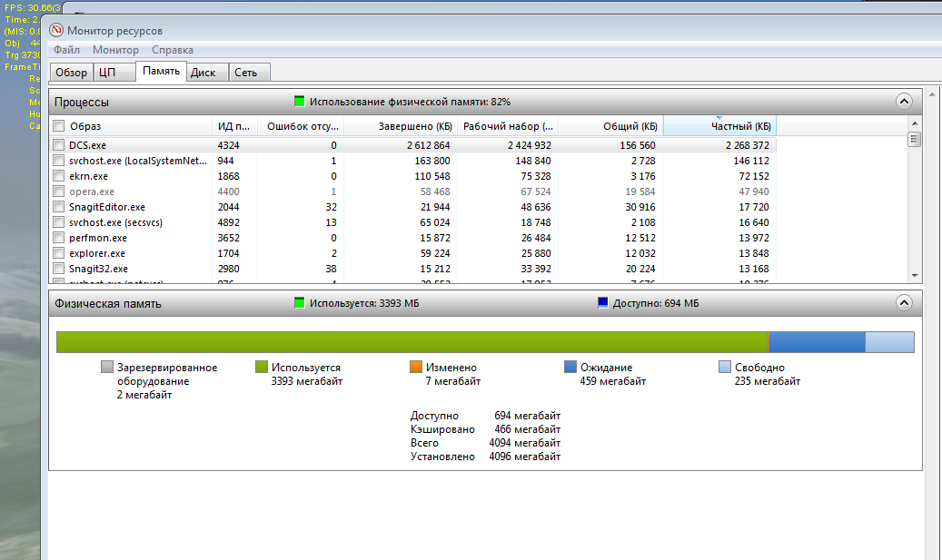Toggle the select-all checkbox beside Образ
942x560 pixels.
pyautogui.click(x=58, y=126)
